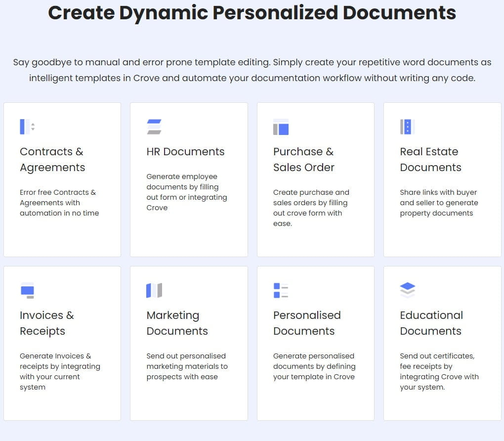Click the HR Documents card icon

[x=154, y=127]
